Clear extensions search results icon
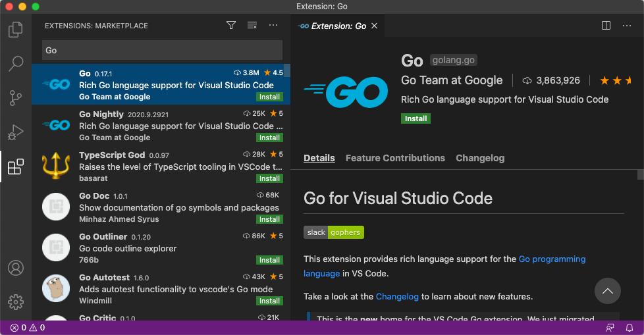 click(252, 26)
